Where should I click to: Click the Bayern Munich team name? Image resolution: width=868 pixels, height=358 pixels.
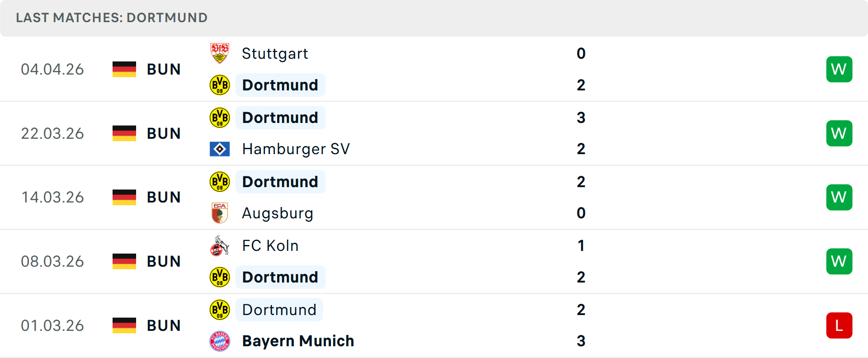[x=298, y=341]
